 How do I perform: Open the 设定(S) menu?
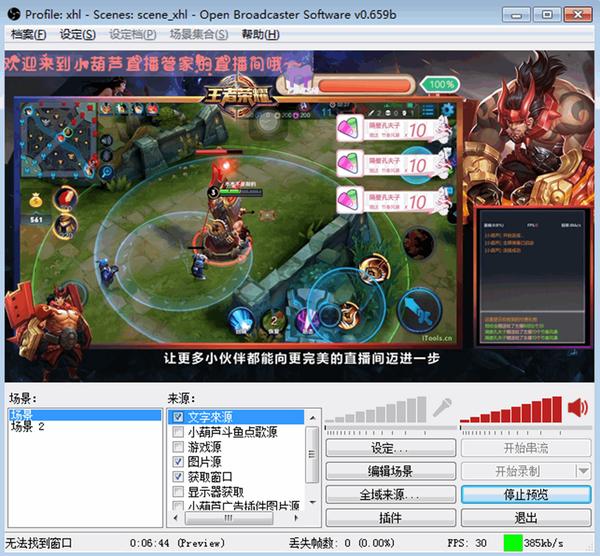coord(77,35)
